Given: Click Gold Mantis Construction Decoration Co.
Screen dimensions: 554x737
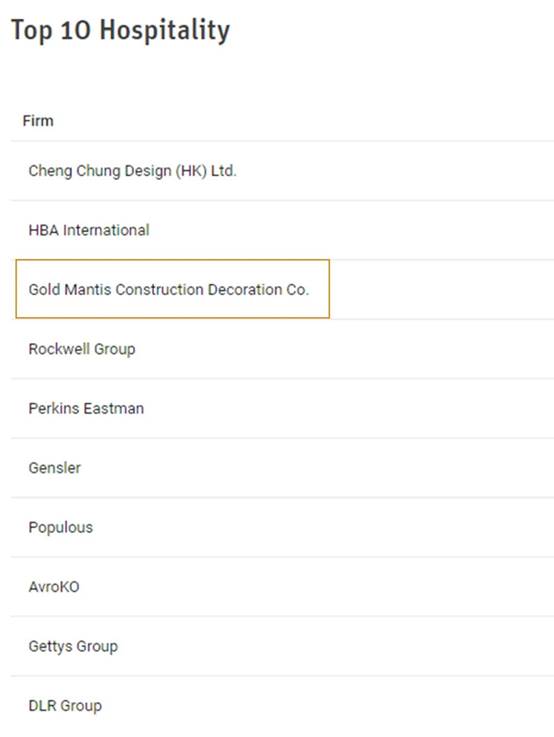Looking at the screenshot, I should (x=169, y=289).
